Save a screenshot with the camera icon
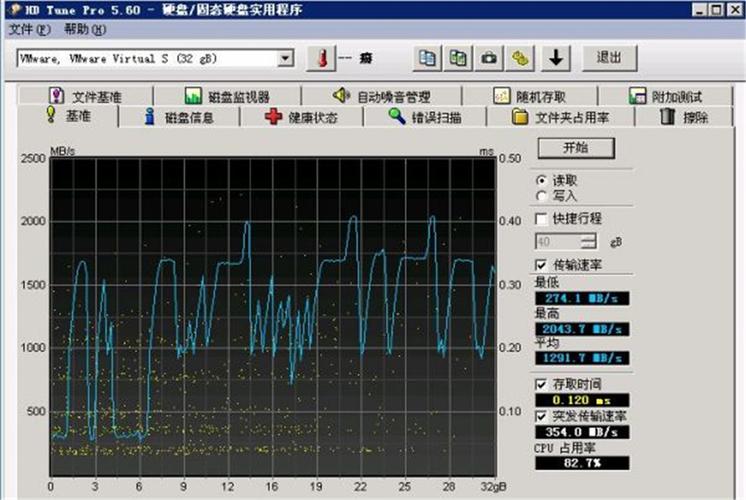The height and width of the screenshot is (500, 746). [489, 59]
